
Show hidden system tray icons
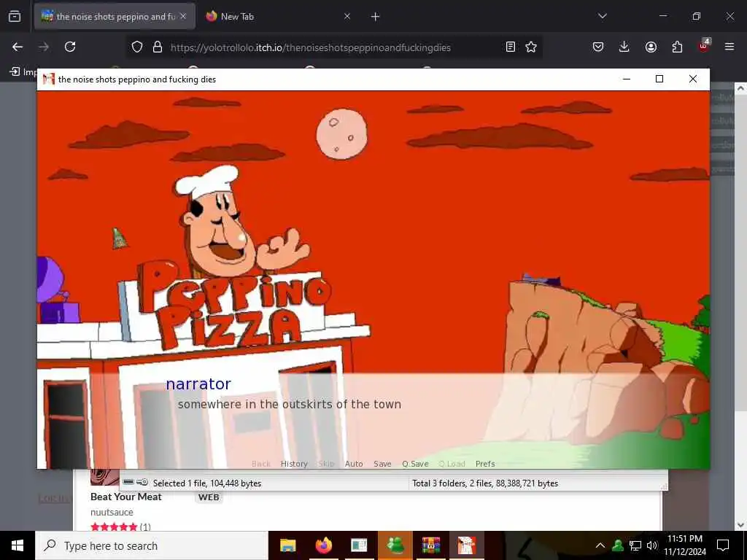[600, 545]
